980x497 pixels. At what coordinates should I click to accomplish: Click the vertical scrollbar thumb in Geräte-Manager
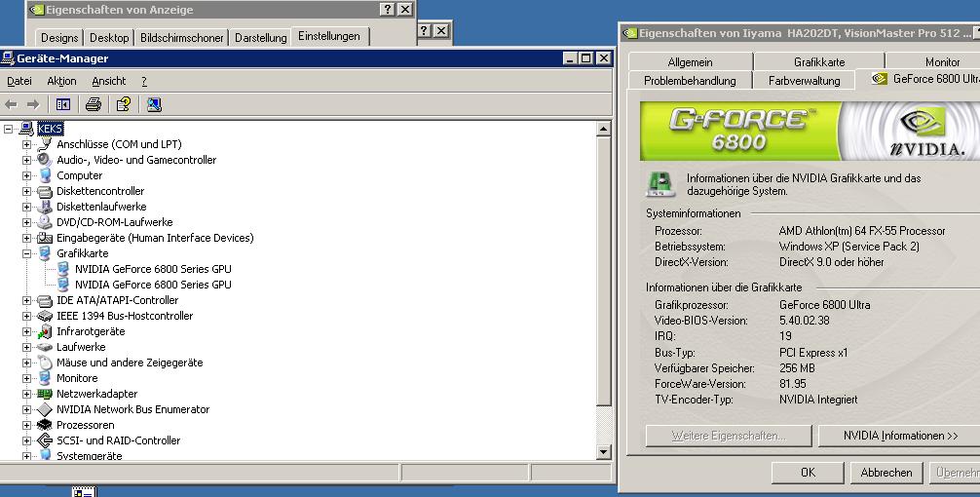click(603, 271)
